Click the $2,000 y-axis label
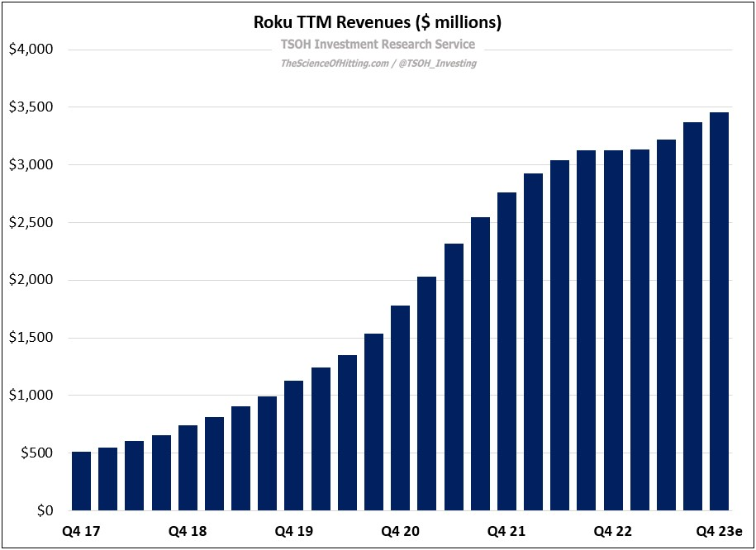756x550 pixels. tap(31, 280)
